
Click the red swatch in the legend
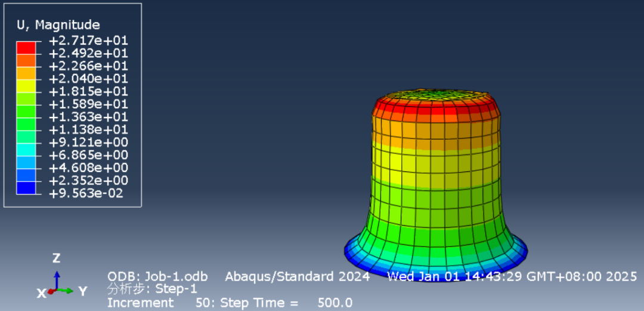[x=26, y=47]
